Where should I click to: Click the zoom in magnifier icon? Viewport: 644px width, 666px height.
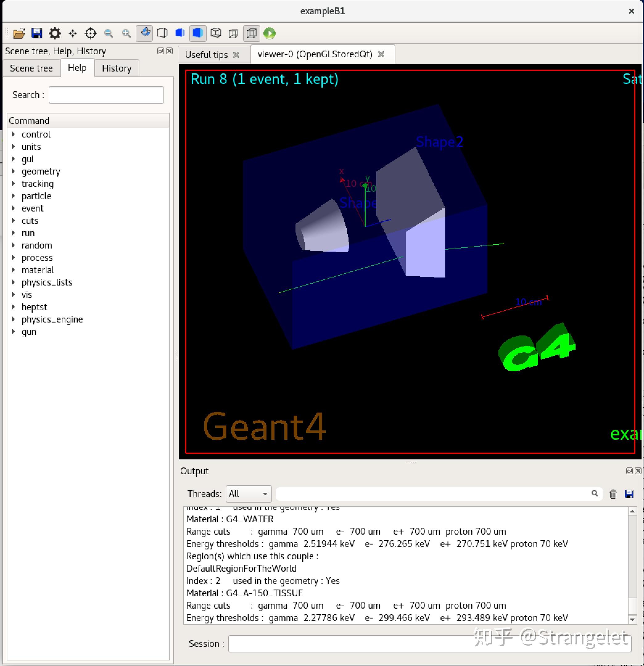126,33
